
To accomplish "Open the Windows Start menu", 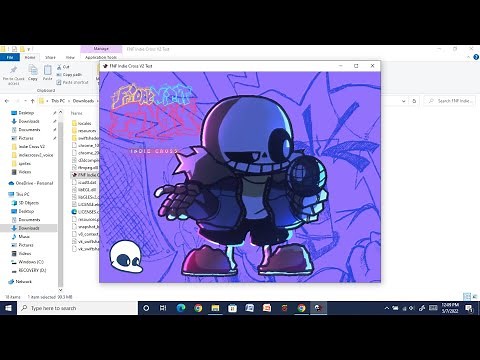I will click(8, 308).
